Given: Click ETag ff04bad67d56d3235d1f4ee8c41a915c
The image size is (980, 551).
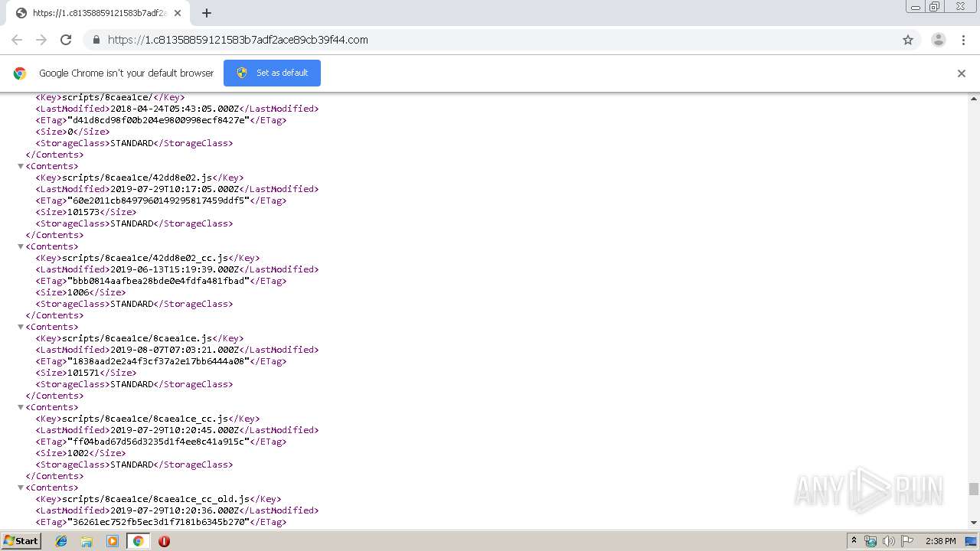Looking at the screenshot, I should click(158, 442).
